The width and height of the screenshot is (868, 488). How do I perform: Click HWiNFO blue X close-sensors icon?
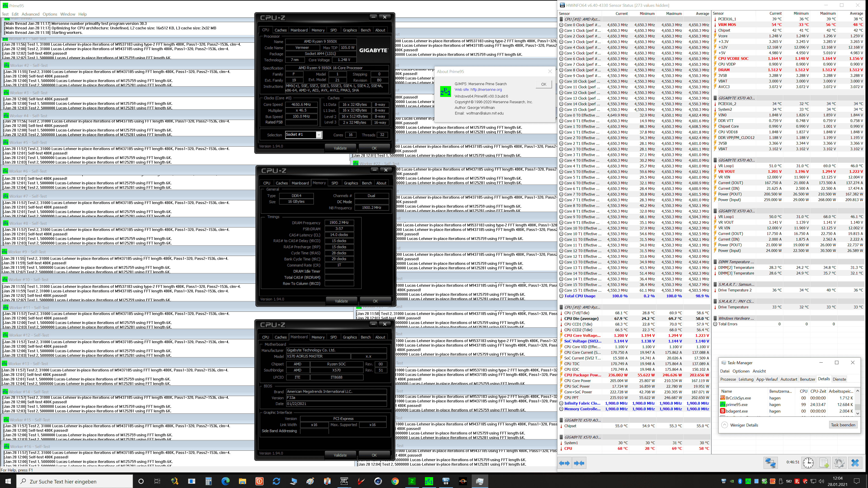tap(855, 463)
